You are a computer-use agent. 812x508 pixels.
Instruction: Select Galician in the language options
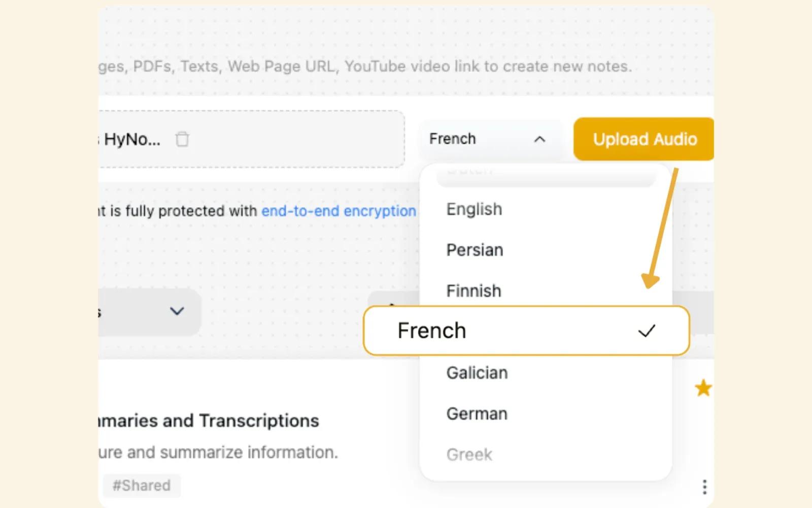[477, 372]
